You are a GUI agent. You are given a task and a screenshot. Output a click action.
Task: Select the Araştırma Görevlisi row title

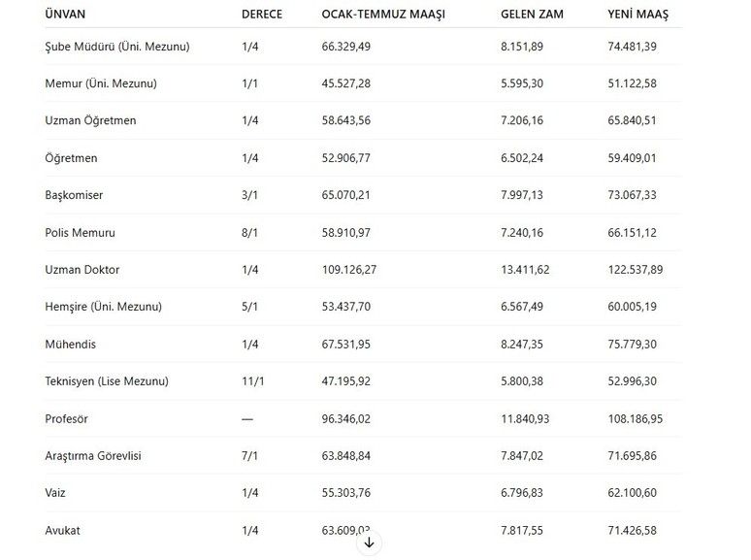93,455
